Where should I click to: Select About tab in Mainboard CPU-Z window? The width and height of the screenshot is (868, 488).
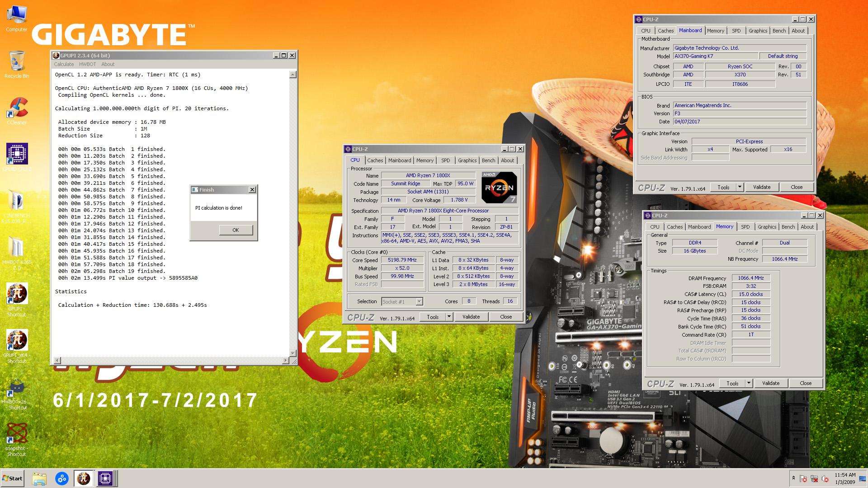click(798, 31)
